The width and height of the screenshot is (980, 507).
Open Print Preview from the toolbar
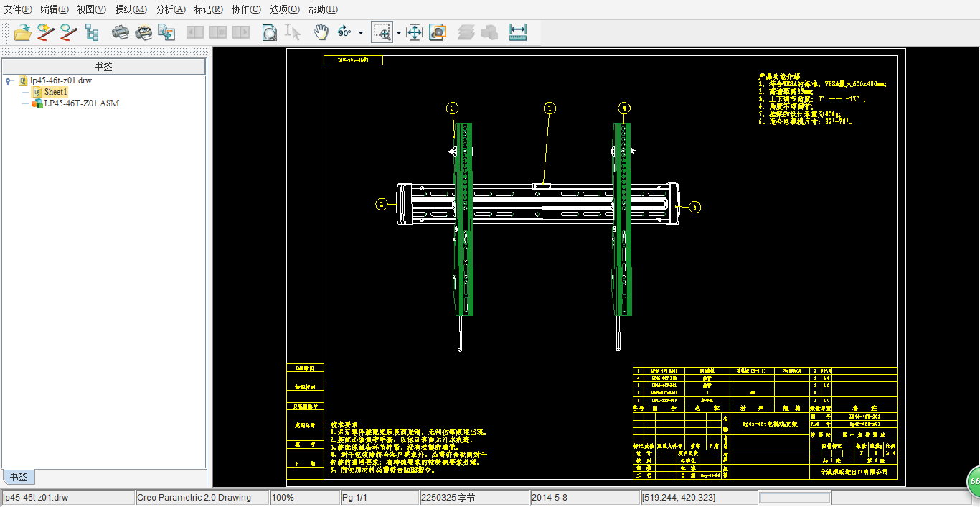coord(143,32)
